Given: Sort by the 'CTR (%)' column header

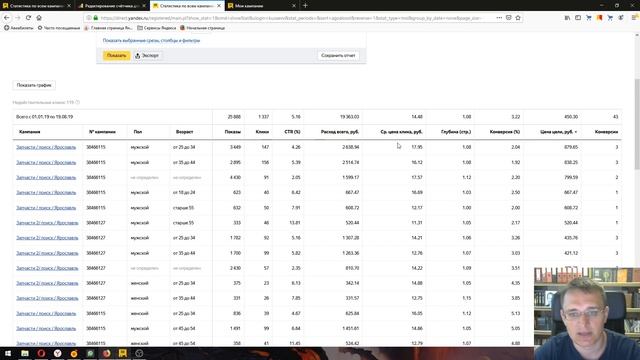Looking at the screenshot, I should click(292, 132).
